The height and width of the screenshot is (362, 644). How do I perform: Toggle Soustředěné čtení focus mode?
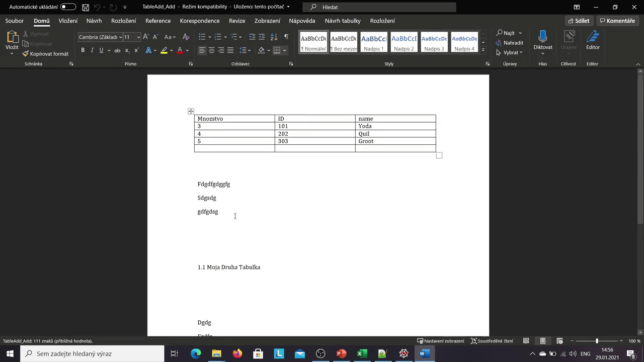pyautogui.click(x=492, y=341)
